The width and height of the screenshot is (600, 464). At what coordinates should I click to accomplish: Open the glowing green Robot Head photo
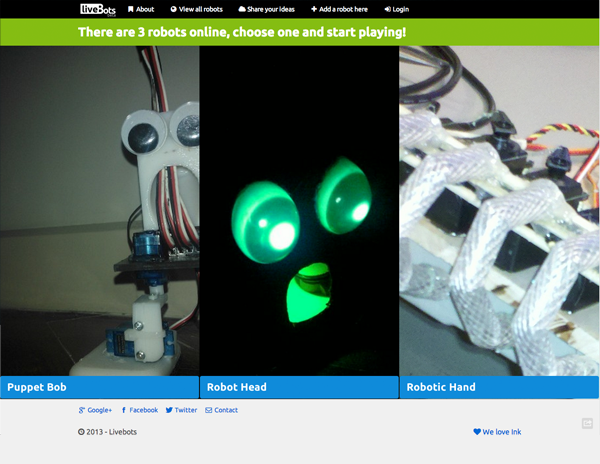[x=299, y=211]
